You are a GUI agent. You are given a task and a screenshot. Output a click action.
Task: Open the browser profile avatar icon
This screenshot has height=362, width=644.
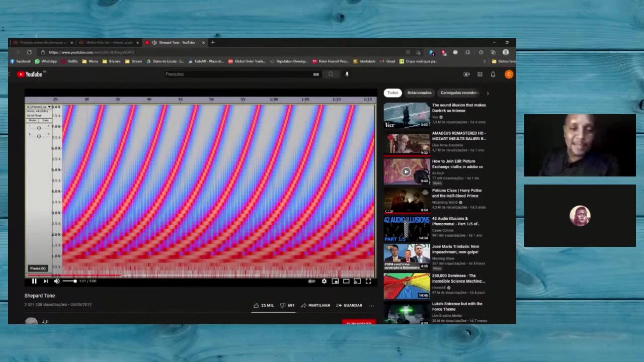coord(506,52)
